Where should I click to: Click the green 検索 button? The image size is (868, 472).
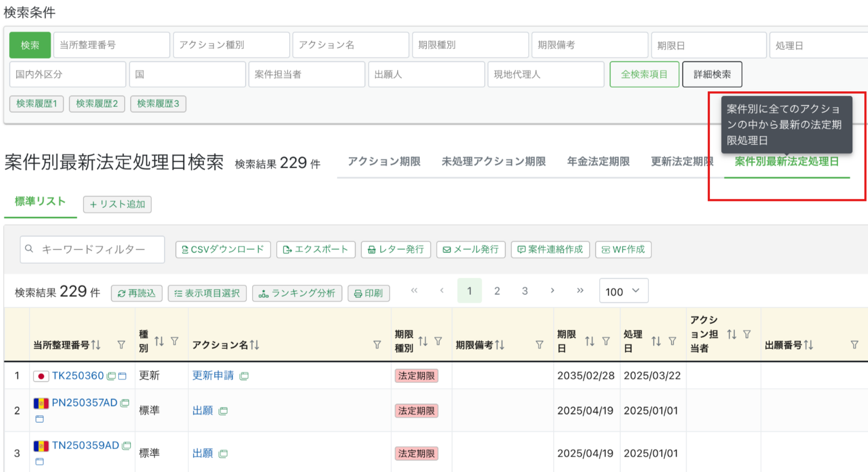click(x=30, y=45)
